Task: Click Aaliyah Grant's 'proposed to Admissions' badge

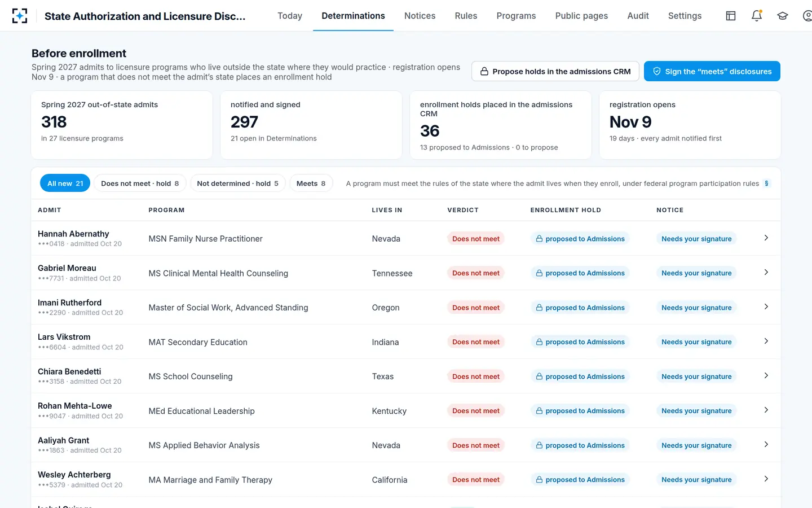Action: coord(580,445)
